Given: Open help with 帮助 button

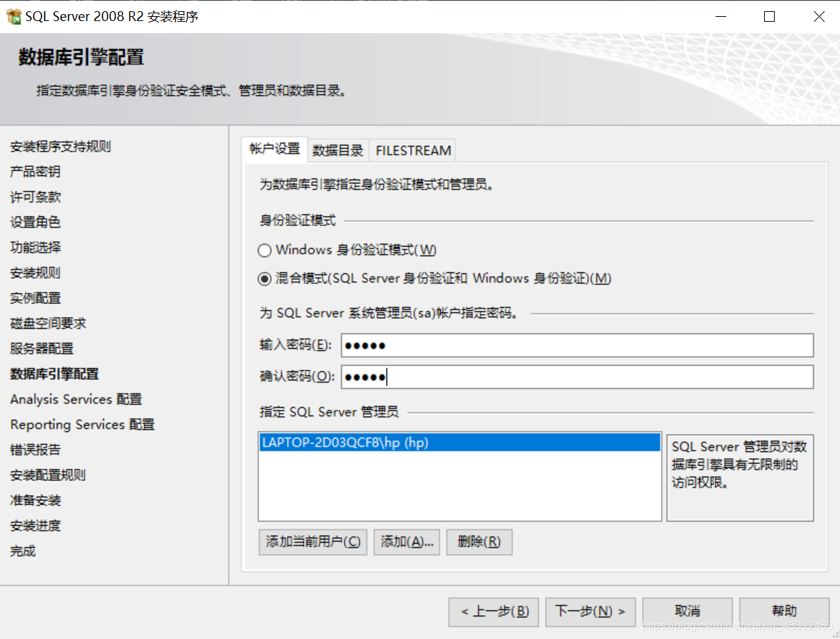Looking at the screenshot, I should 785,612.
